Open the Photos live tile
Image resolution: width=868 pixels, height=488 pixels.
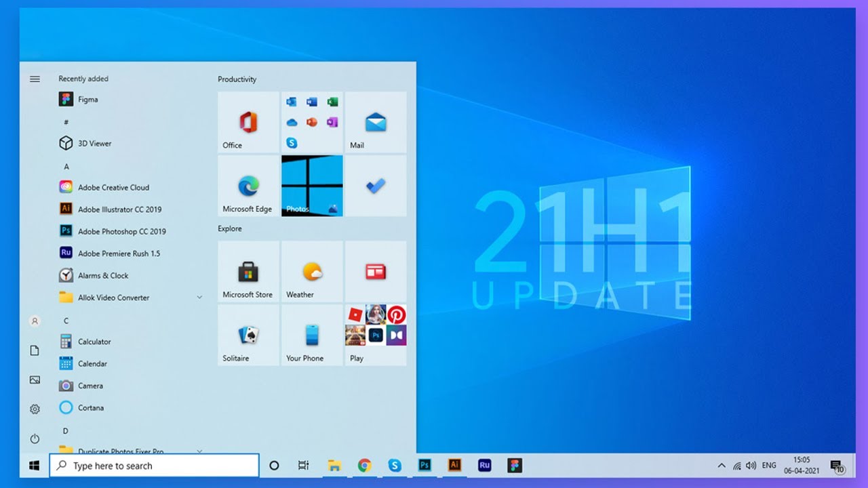tap(312, 186)
